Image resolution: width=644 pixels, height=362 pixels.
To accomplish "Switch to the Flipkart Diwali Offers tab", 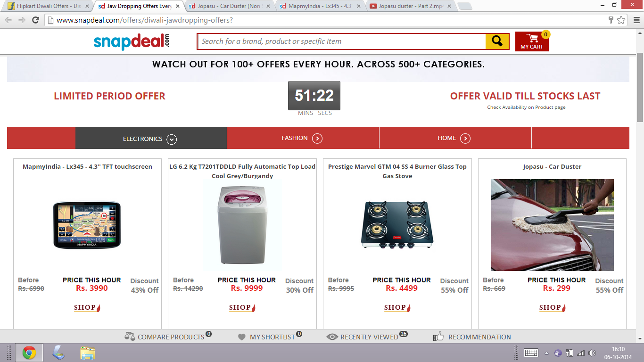I will [x=46, y=7].
